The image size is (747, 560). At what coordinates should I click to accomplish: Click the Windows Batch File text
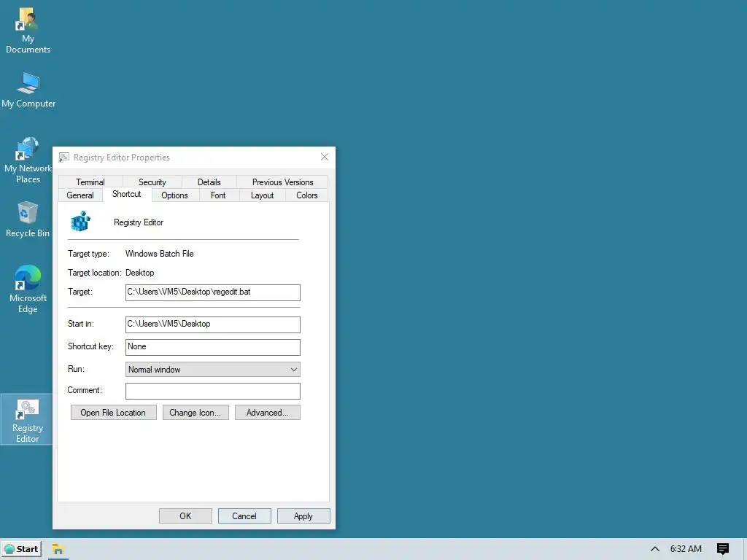160,254
